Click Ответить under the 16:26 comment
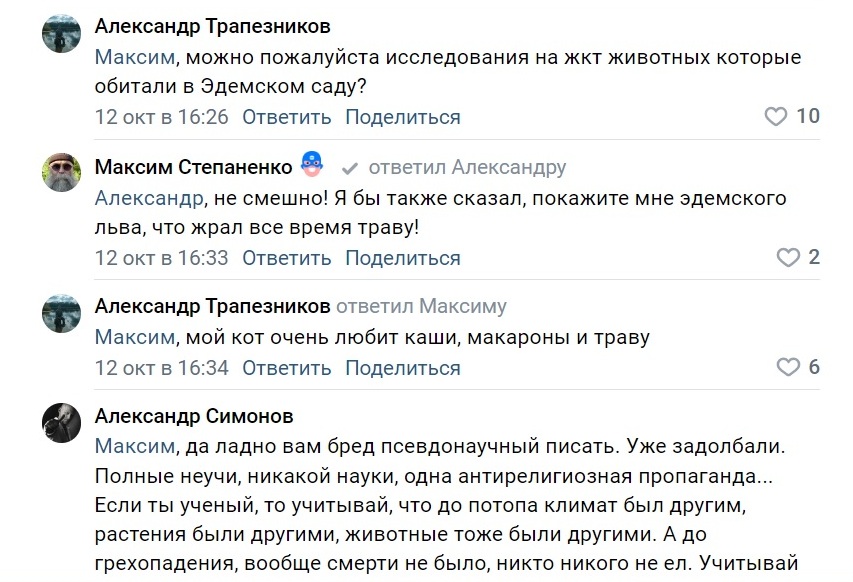The height and width of the screenshot is (582, 853). point(286,117)
